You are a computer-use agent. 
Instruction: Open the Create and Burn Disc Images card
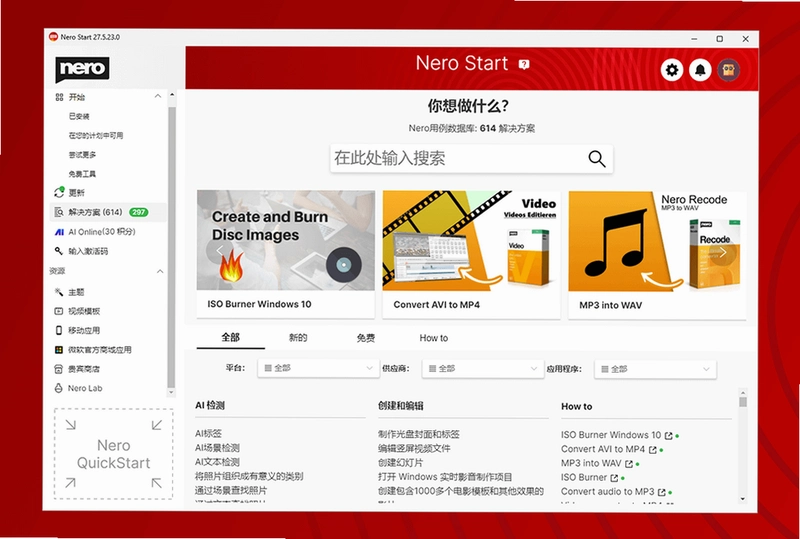pos(286,254)
